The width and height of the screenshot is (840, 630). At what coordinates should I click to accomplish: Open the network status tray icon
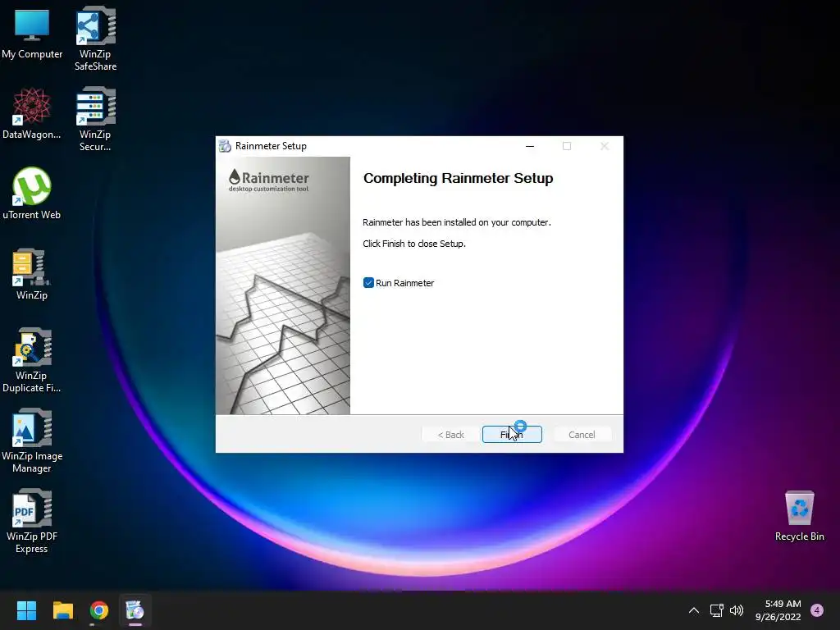tap(716, 610)
